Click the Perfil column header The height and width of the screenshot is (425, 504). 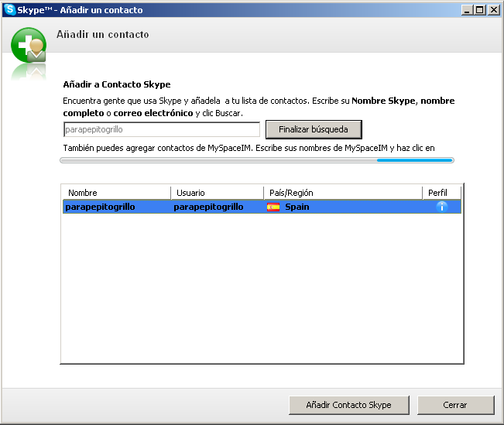442,193
